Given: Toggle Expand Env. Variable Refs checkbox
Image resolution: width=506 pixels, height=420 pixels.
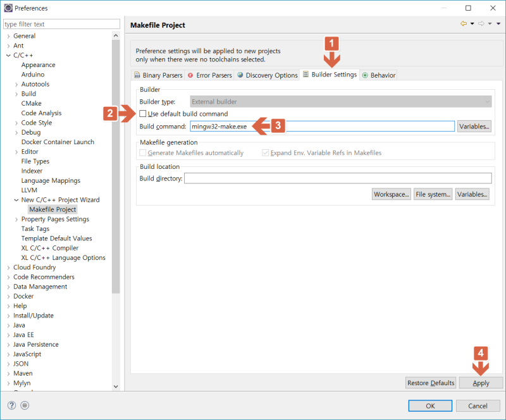Looking at the screenshot, I should click(265, 152).
